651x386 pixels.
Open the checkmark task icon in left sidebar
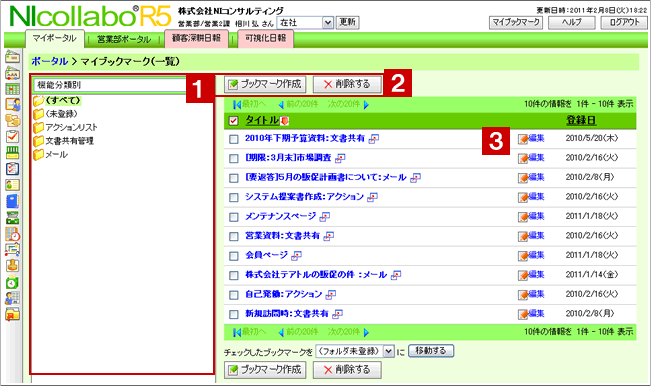[12, 137]
